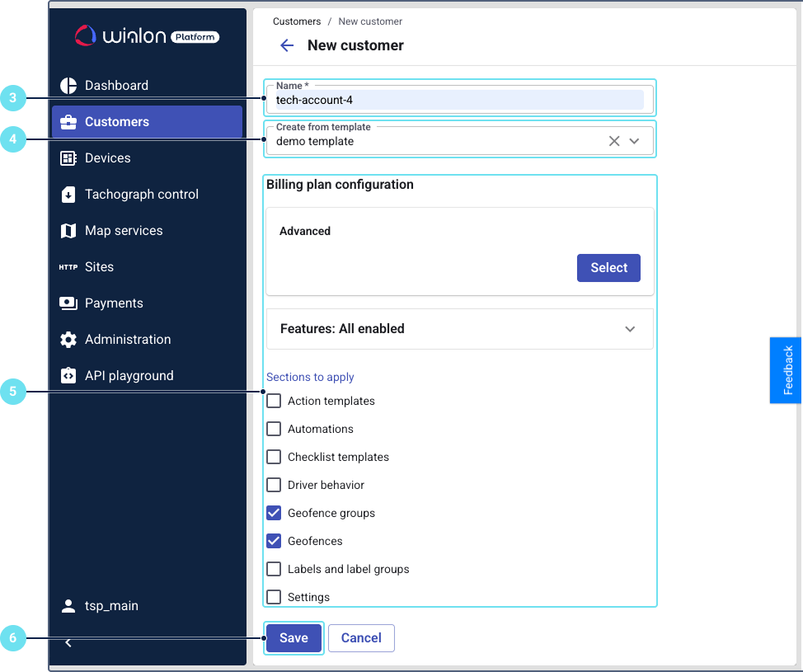Click the Payments money icon
803x672 pixels.
click(68, 303)
